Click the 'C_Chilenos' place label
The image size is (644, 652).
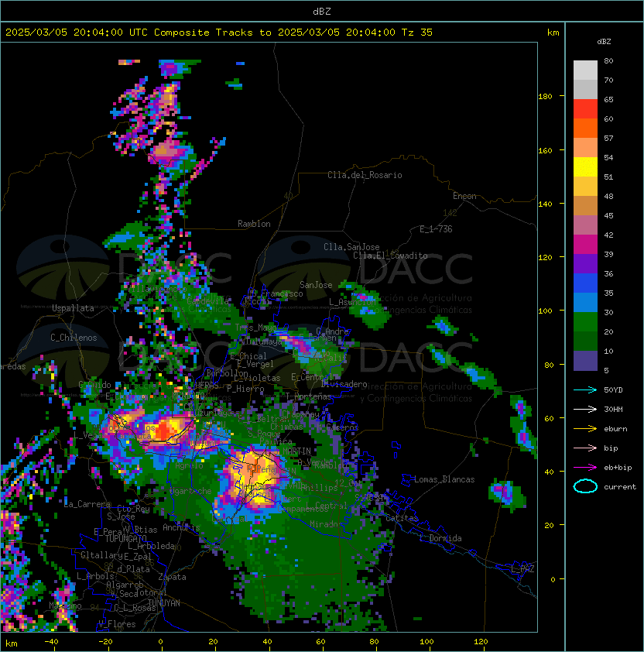pyautogui.click(x=74, y=338)
